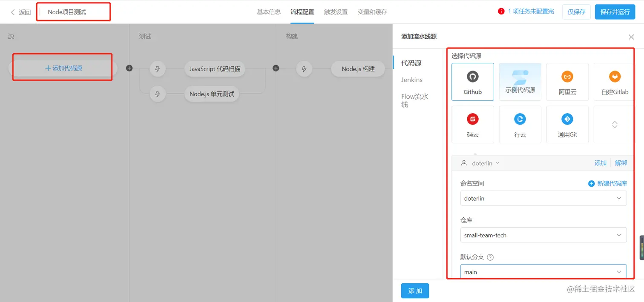Click the lightning trigger icon before JavaScript 代码扫描

158,68
